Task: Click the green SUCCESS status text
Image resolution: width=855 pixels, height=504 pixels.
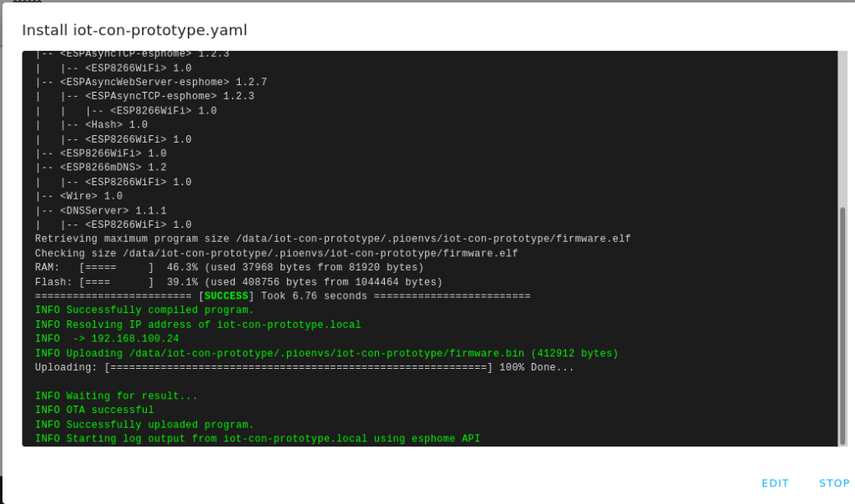Action: 226,296
